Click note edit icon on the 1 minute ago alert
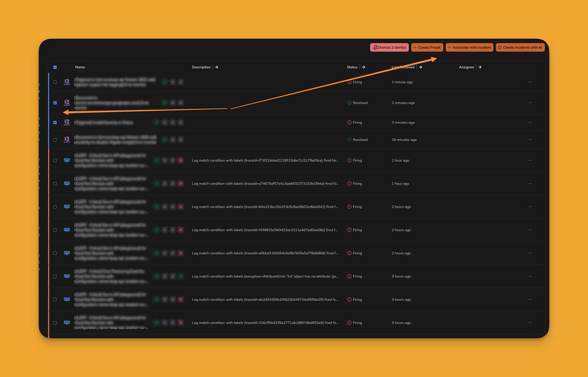 point(181,82)
